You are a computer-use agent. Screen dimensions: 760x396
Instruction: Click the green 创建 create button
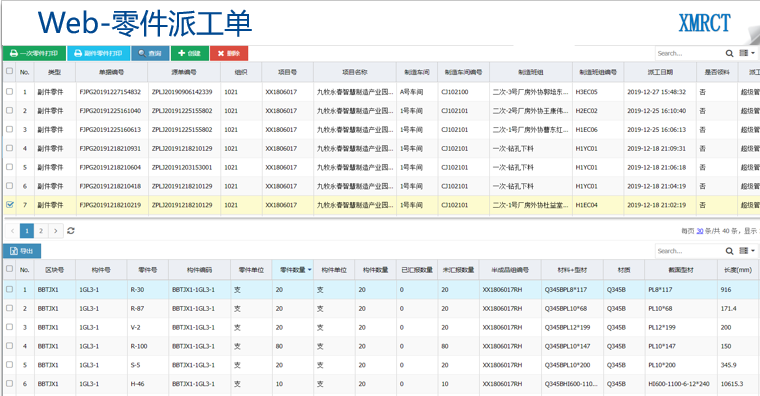[x=190, y=53]
